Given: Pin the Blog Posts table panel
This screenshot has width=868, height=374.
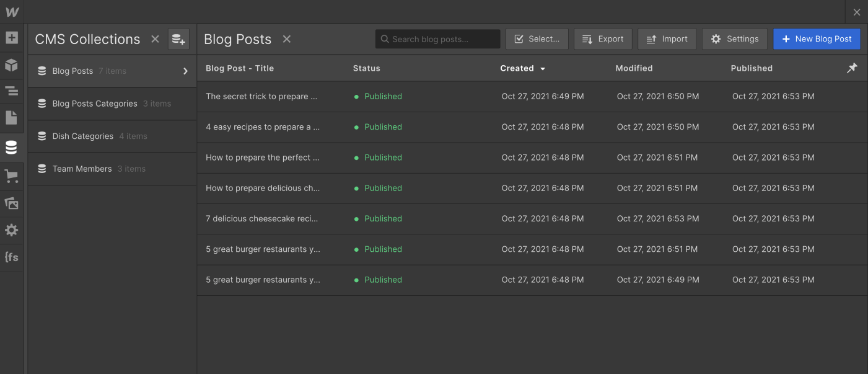Looking at the screenshot, I should pos(852,68).
